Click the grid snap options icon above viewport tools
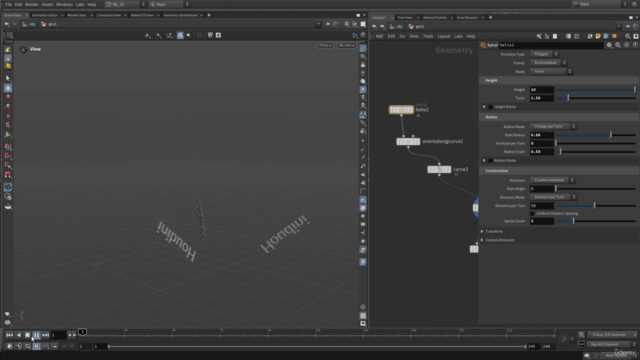The image size is (640, 360). pos(10,35)
